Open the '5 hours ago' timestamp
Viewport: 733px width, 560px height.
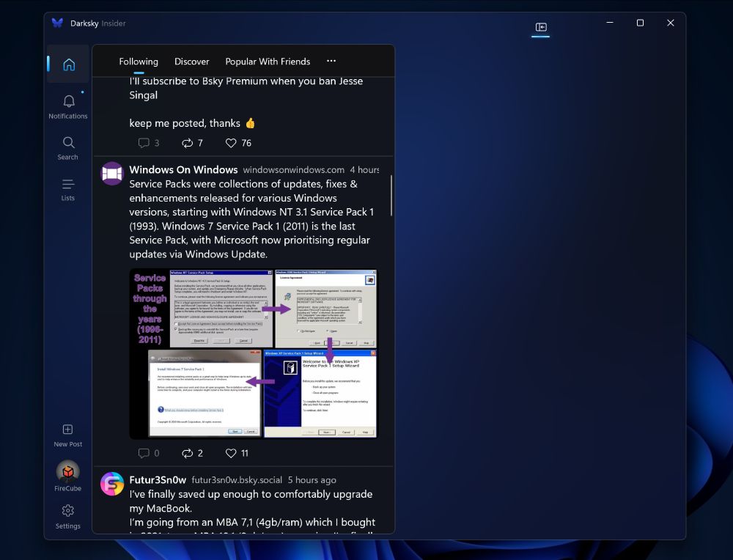point(312,480)
